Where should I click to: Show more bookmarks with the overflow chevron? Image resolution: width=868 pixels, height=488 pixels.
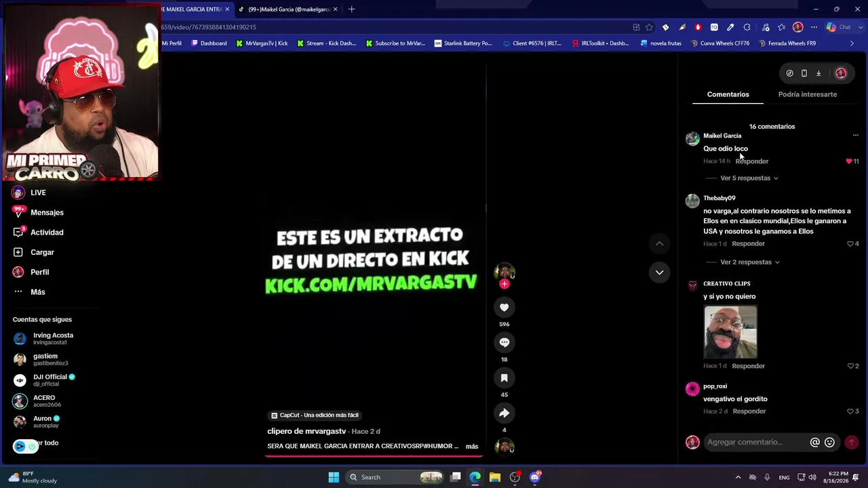point(852,43)
